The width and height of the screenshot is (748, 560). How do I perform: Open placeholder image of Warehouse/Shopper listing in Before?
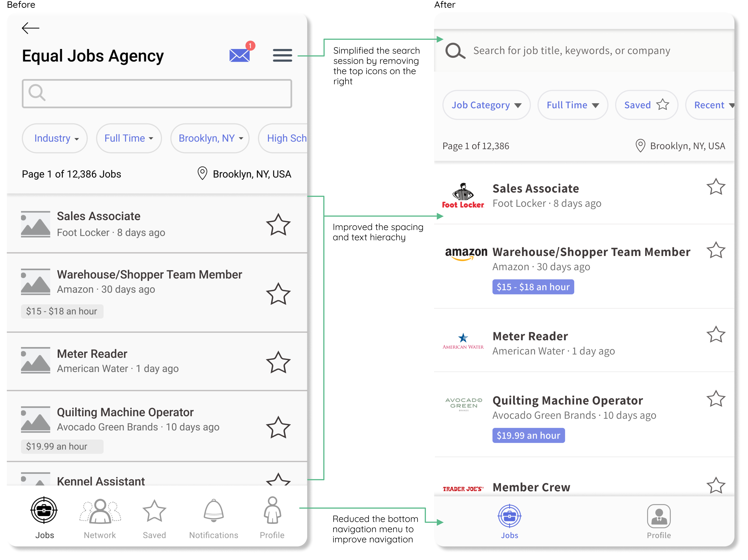35,282
